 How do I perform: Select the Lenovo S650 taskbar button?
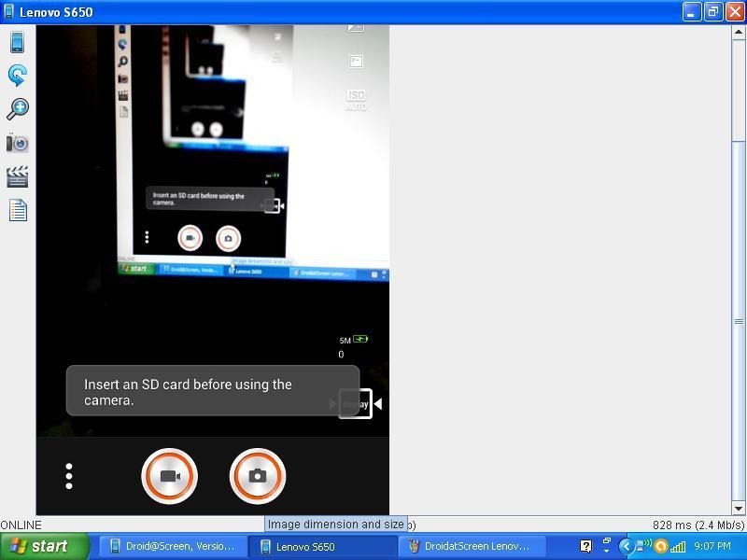[323, 546]
